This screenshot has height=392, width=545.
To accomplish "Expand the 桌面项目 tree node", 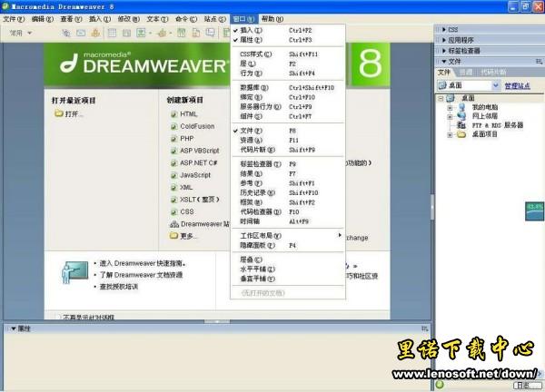I will [450, 134].
